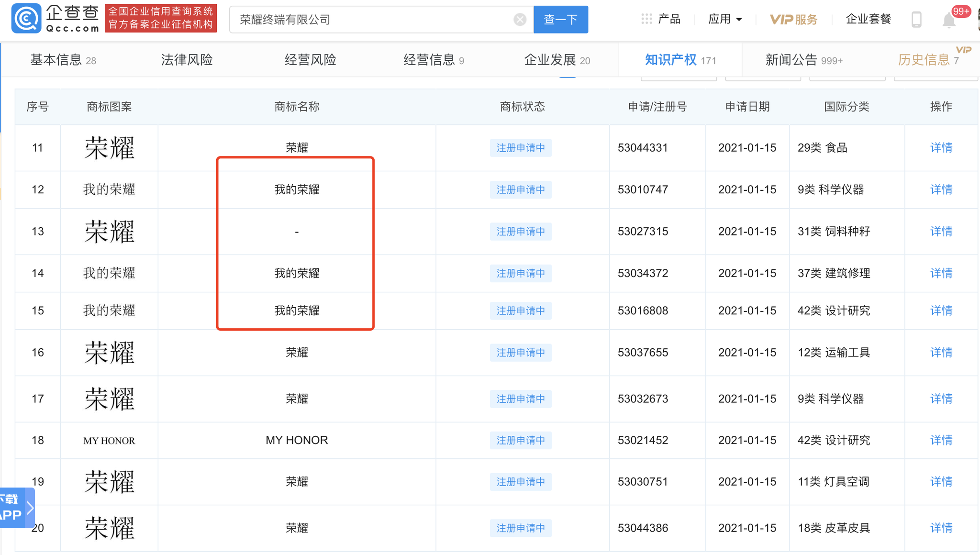Open 详情 for application 53037655
Image resolution: width=980 pixels, height=555 pixels.
click(x=941, y=353)
